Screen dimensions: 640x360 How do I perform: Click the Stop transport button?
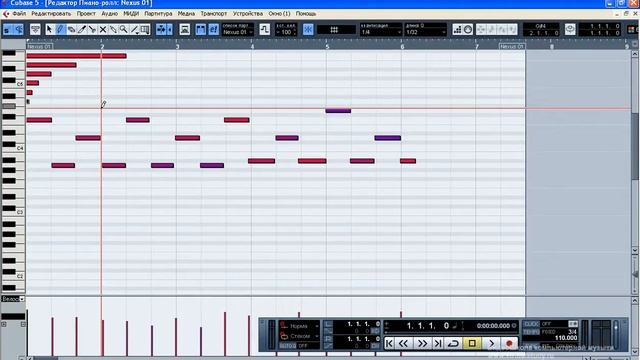pyautogui.click(x=472, y=344)
